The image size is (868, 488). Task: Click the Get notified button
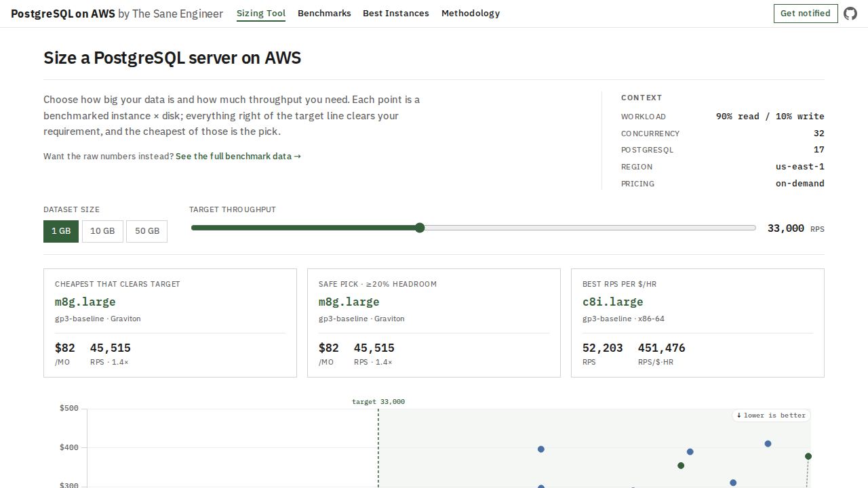pos(805,14)
